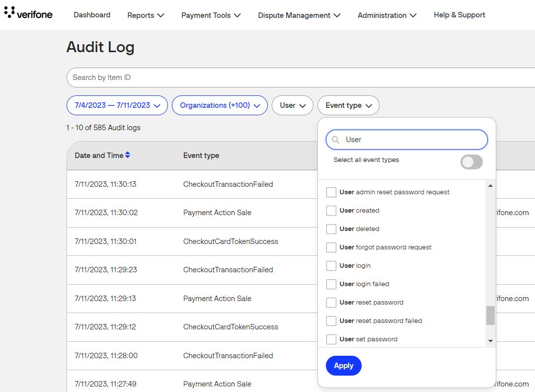The width and height of the screenshot is (535, 392).
Task: Click the Organizations filter chevron
Action: tap(257, 105)
